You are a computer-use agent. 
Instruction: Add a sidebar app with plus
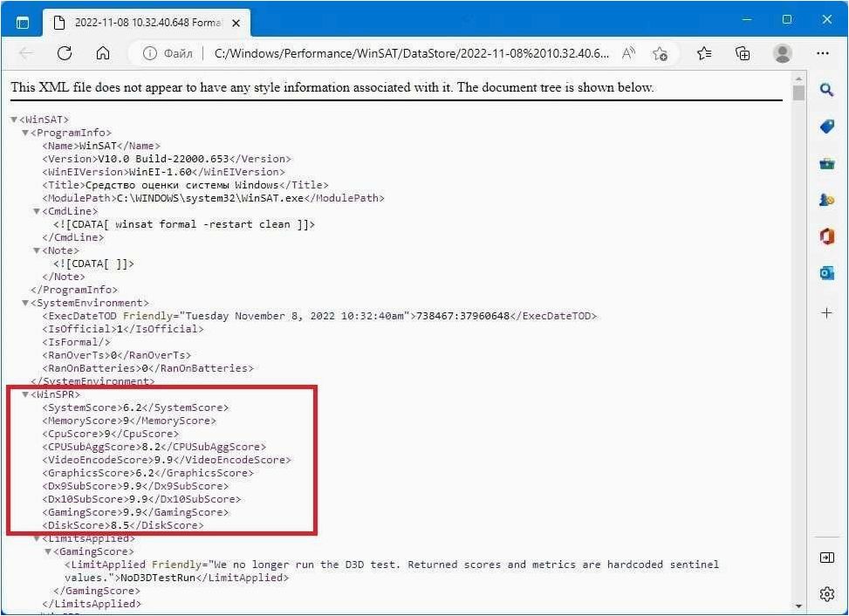[x=826, y=312]
